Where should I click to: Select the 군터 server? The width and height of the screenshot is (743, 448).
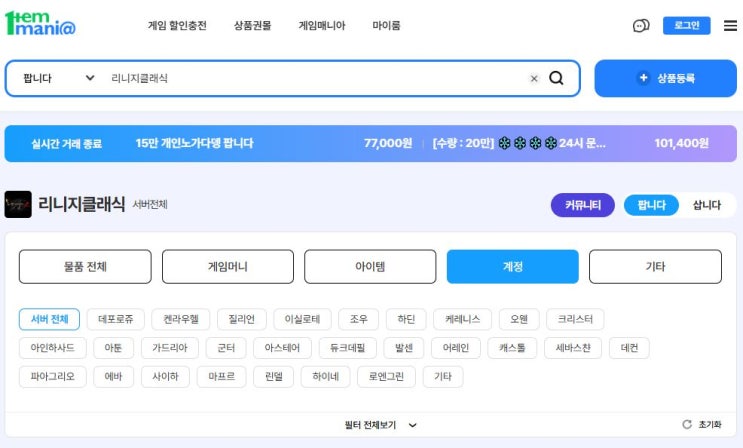(x=226, y=348)
